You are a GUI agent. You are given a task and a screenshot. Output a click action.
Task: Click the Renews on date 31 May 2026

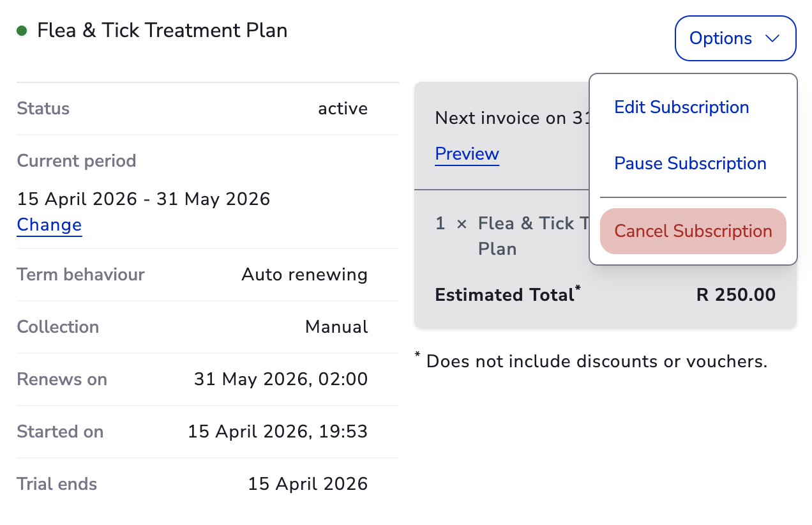[x=281, y=379]
